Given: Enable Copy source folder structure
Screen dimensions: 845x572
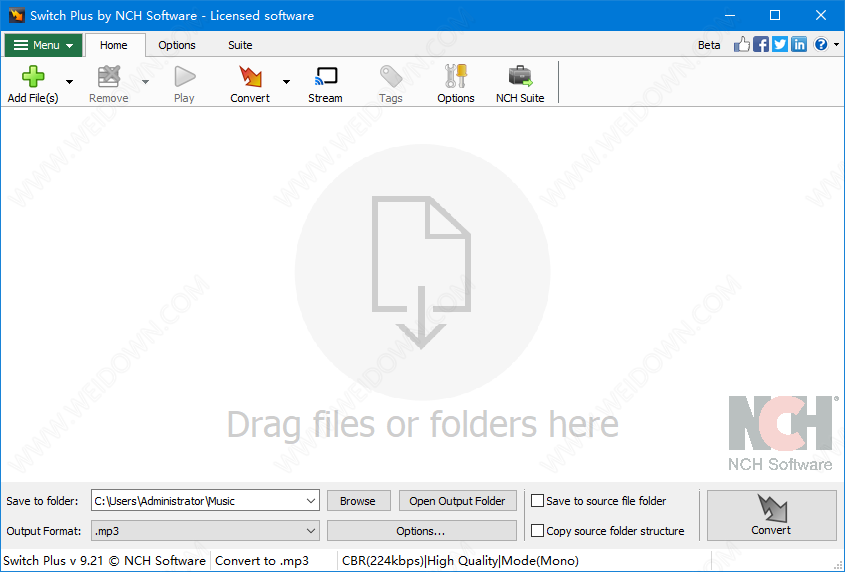Looking at the screenshot, I should click(537, 531).
